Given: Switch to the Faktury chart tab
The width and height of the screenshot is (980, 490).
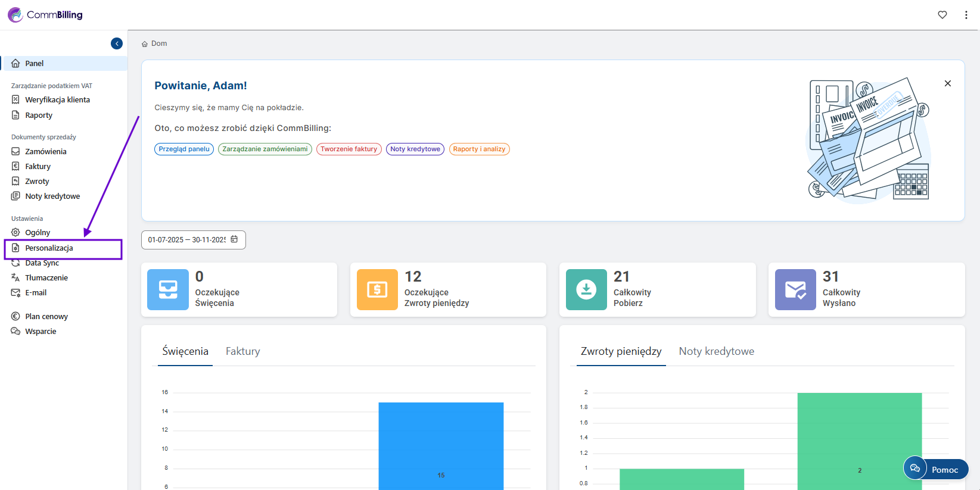Looking at the screenshot, I should (x=242, y=351).
